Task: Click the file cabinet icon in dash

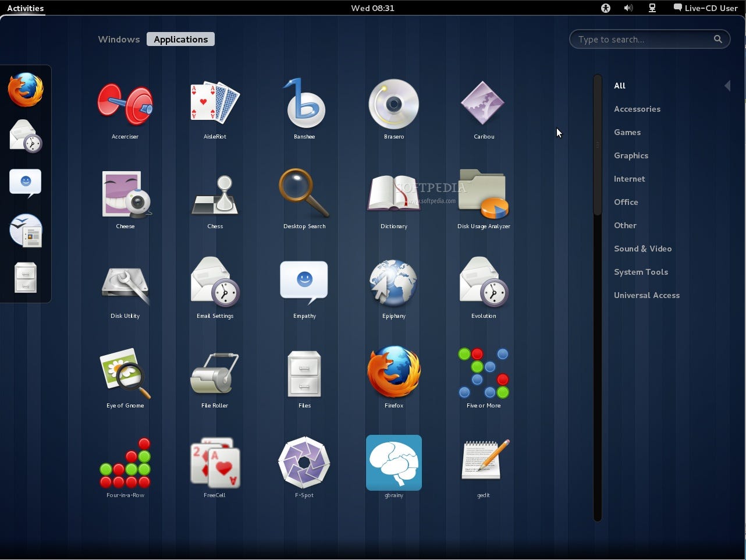Action: pos(26,278)
